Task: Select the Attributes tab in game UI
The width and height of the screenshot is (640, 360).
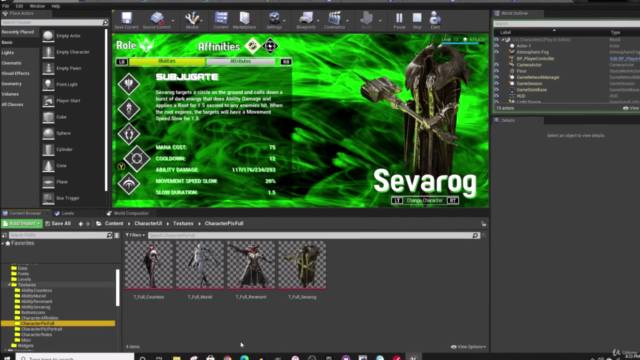Action: (241, 61)
